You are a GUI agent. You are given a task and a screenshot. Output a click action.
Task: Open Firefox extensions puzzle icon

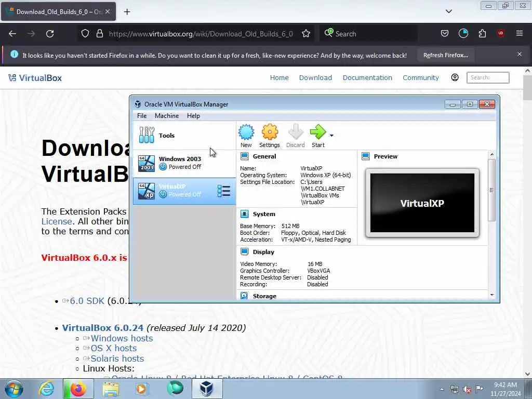(482, 34)
